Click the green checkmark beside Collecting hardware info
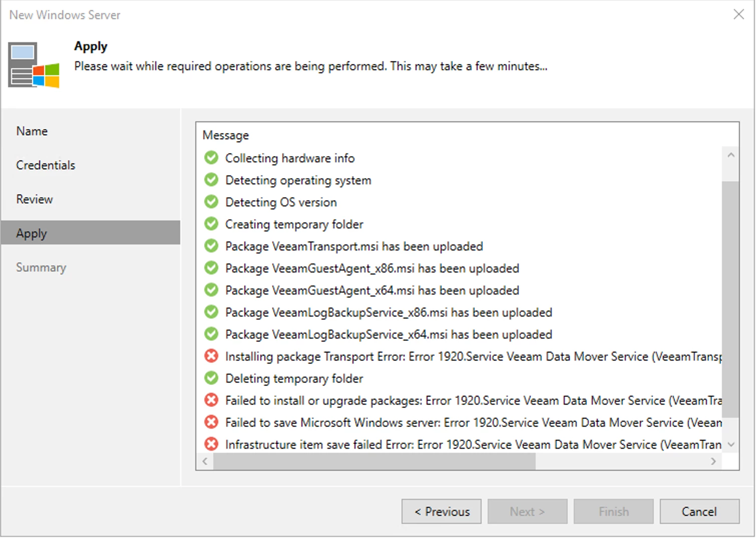The image size is (756, 538). click(x=211, y=157)
